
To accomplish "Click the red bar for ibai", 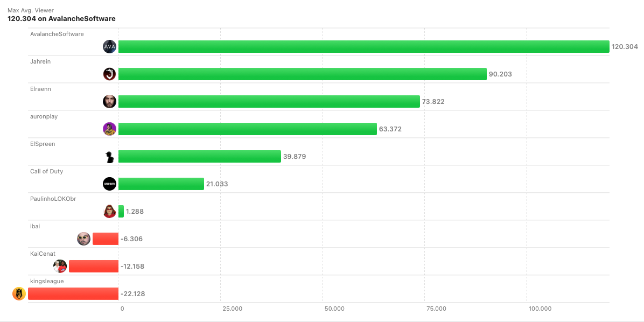I will 104,239.
